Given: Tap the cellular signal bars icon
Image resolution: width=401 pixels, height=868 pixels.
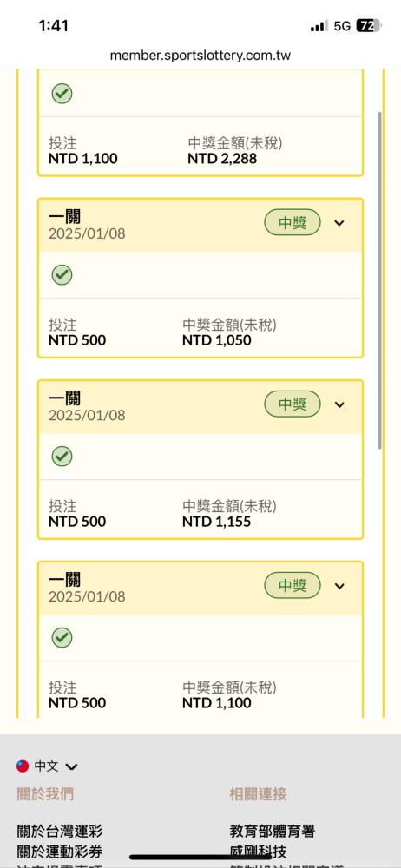Looking at the screenshot, I should tap(319, 26).
